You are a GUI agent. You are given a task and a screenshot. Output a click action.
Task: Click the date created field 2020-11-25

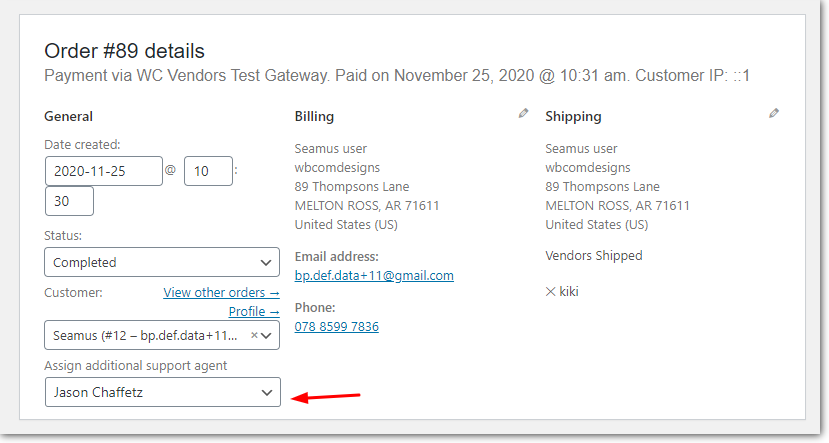click(104, 171)
